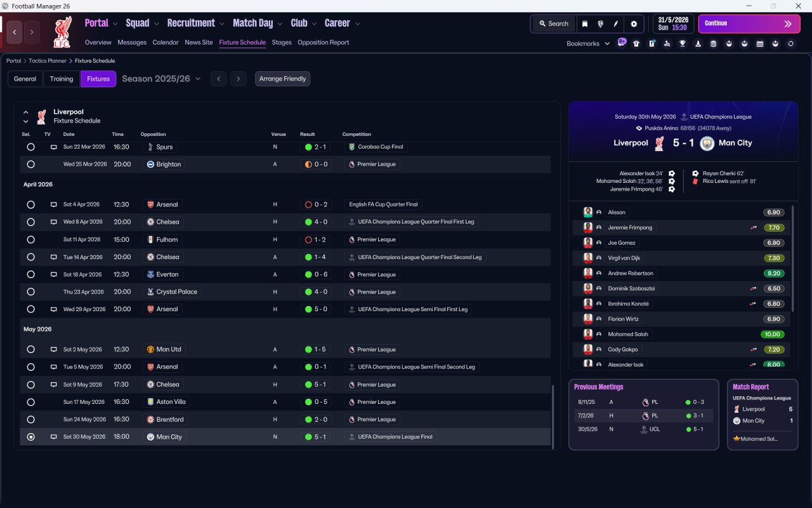Open the coin stack finances icon
812x508 pixels.
713,44
